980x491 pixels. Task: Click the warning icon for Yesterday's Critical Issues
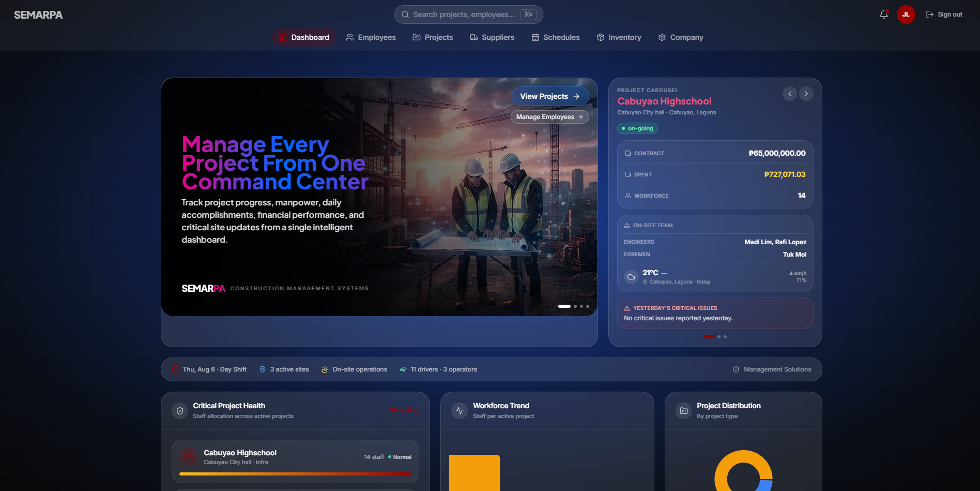tap(627, 308)
